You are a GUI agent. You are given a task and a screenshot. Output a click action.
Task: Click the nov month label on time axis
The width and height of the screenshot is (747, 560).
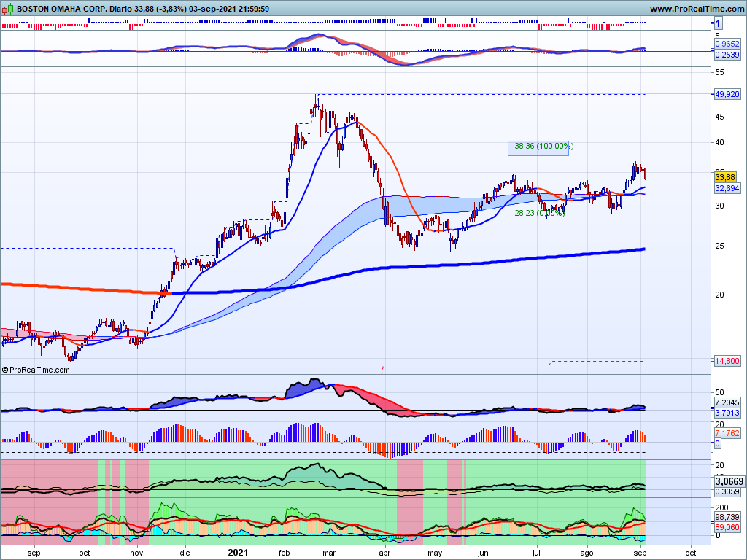click(136, 553)
